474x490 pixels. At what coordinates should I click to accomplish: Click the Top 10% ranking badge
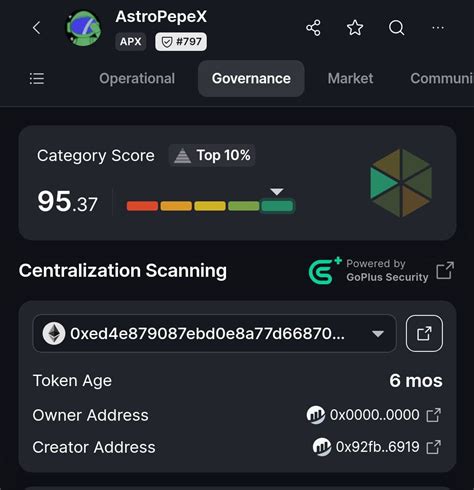click(212, 155)
